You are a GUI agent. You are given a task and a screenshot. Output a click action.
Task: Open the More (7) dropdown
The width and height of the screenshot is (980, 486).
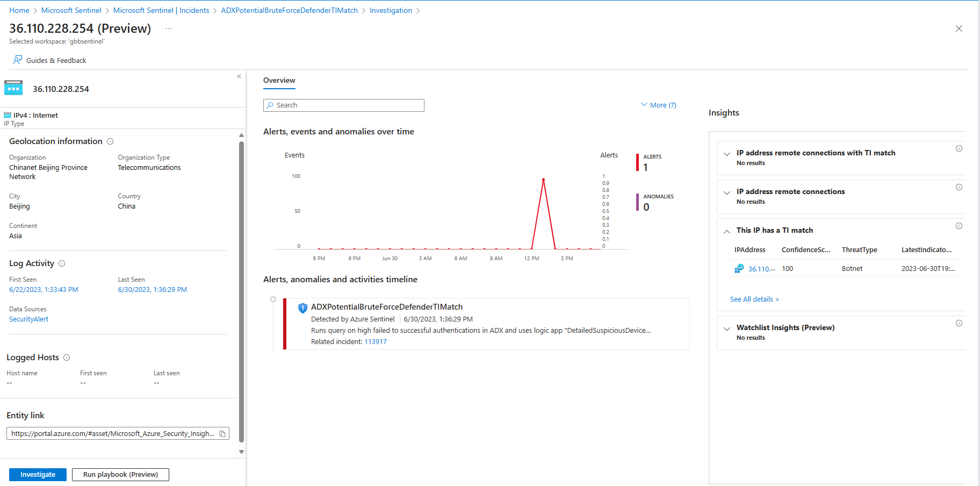click(x=659, y=105)
